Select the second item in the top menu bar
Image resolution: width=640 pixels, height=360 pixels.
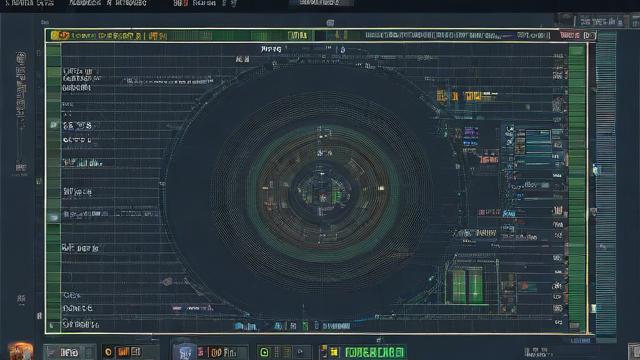[107, 3]
